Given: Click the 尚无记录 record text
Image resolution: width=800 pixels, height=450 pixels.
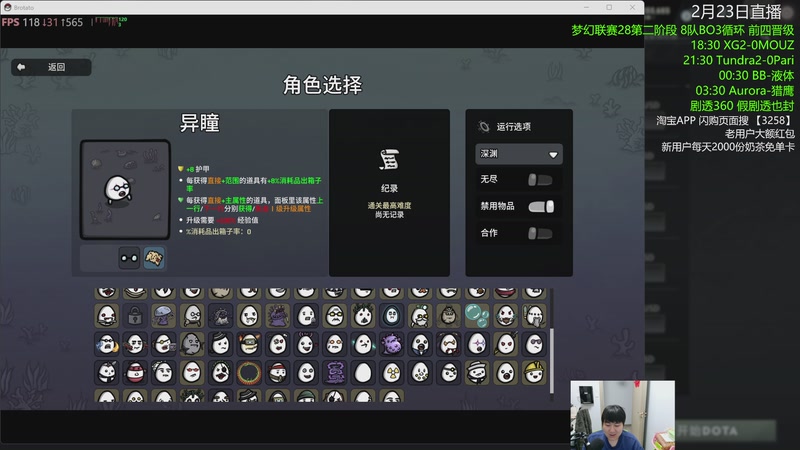Looking at the screenshot, I should click(x=389, y=215).
